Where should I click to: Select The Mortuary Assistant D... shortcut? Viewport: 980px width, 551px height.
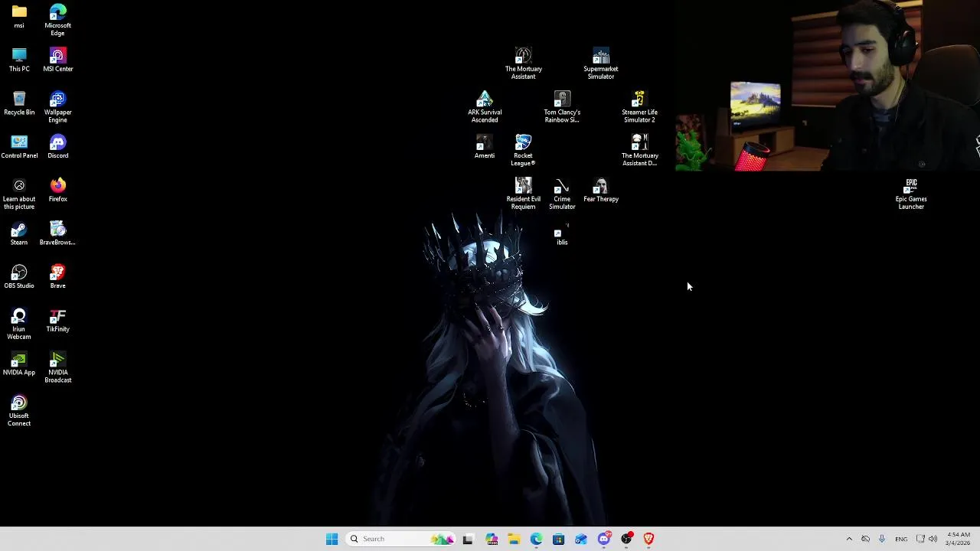[639, 151]
